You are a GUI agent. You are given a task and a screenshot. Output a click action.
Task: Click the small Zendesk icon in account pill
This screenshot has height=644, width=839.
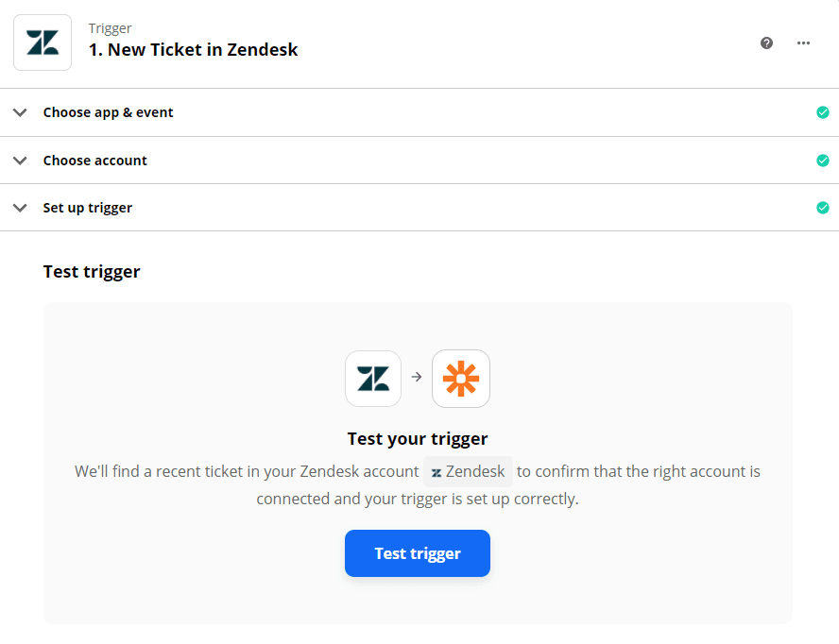tap(435, 471)
